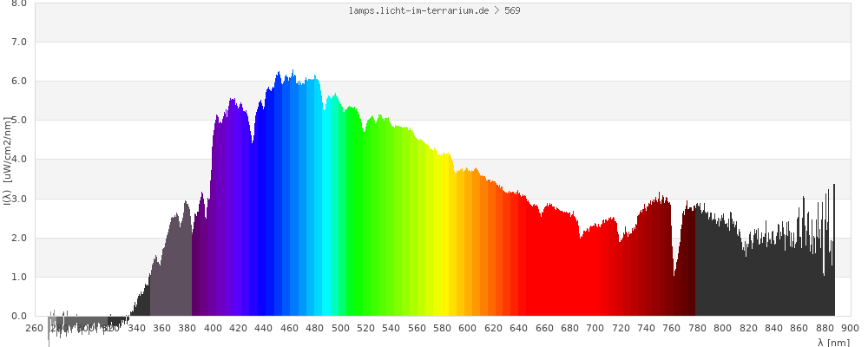Select the gray UV band before 380 nm
Screen dimensions: 868x347
pyautogui.click(x=171, y=278)
